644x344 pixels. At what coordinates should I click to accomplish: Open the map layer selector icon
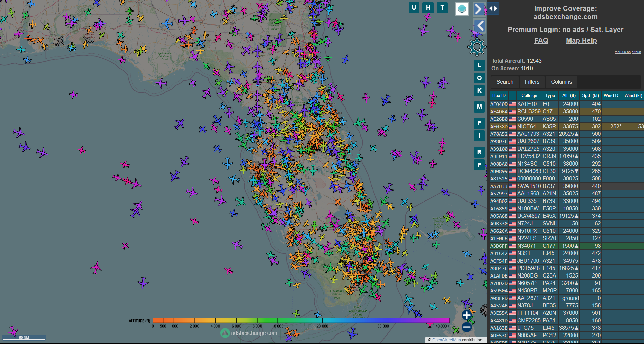point(462,9)
